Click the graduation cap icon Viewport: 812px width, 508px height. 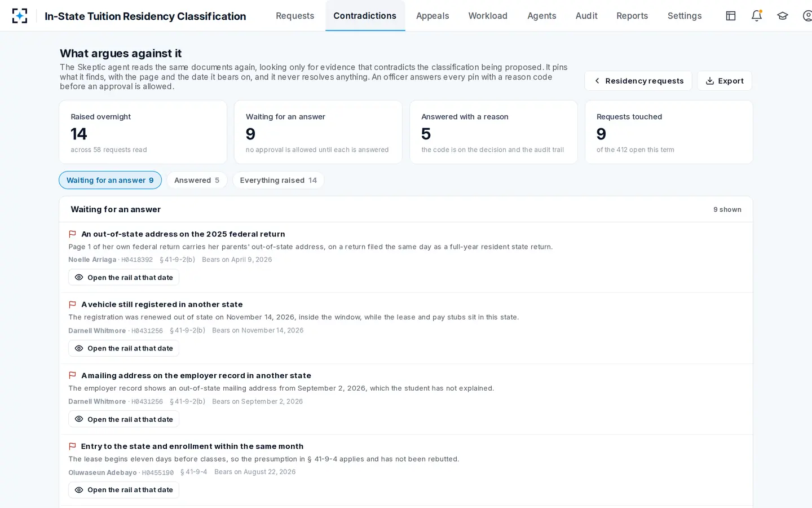click(783, 16)
